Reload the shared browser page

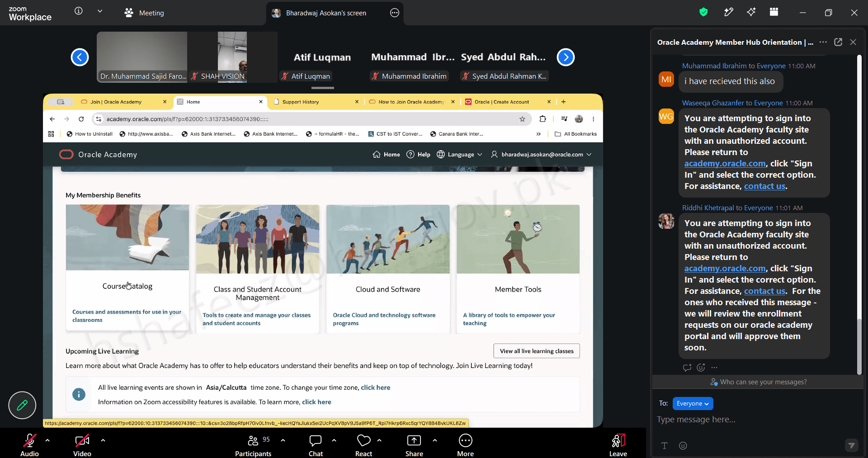[81, 119]
